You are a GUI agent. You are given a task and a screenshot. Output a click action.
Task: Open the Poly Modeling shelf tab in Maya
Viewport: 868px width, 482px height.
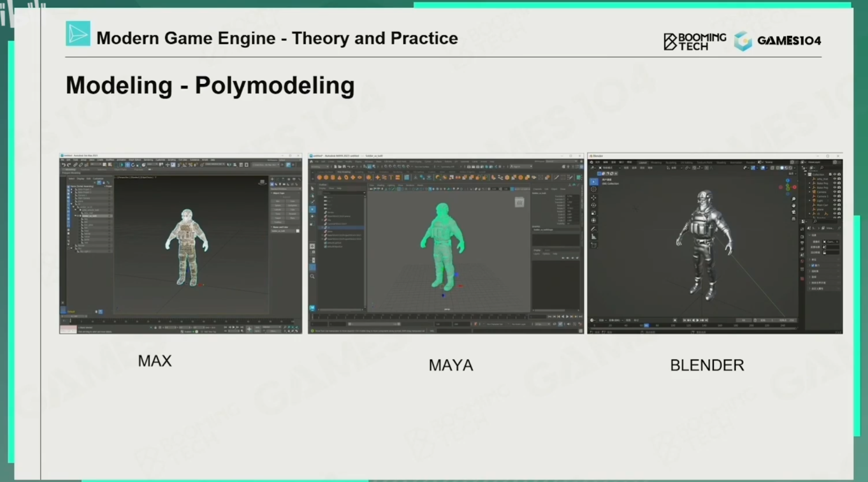tap(343, 172)
